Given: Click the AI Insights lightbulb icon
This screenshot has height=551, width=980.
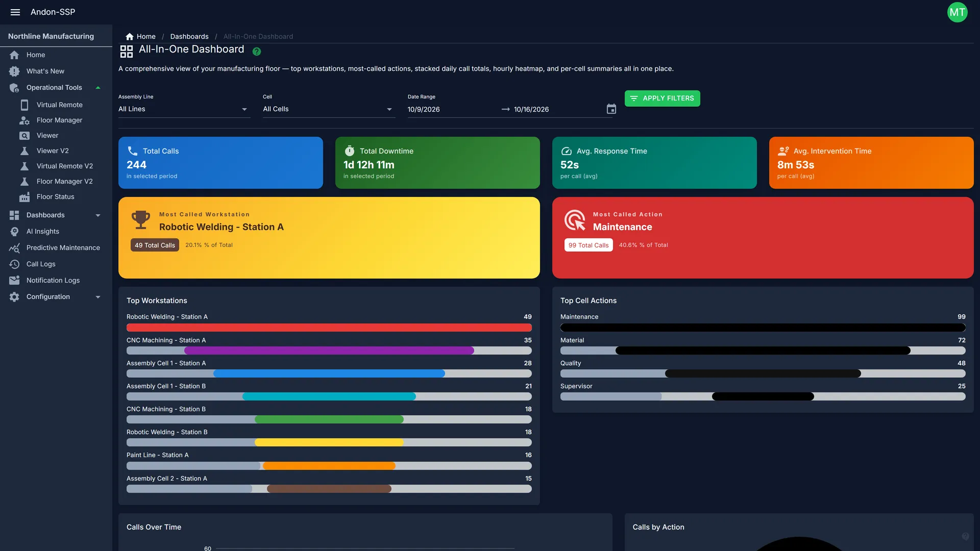Looking at the screenshot, I should pyautogui.click(x=14, y=231).
